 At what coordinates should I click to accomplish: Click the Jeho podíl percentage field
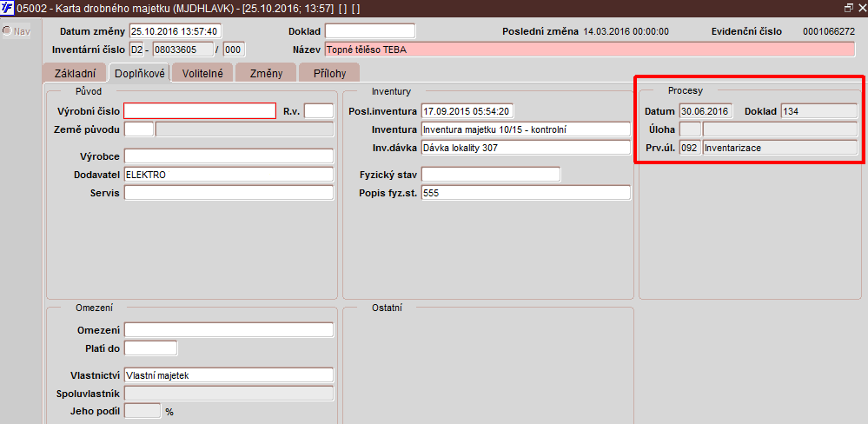pyautogui.click(x=142, y=411)
